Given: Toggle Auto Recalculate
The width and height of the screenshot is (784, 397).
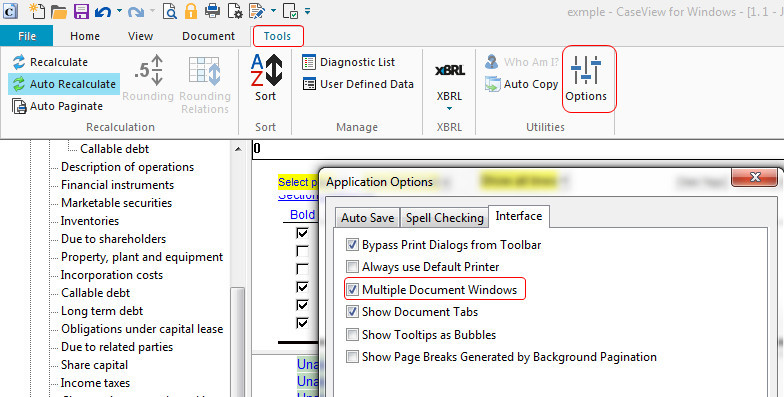Looking at the screenshot, I should 64,84.
